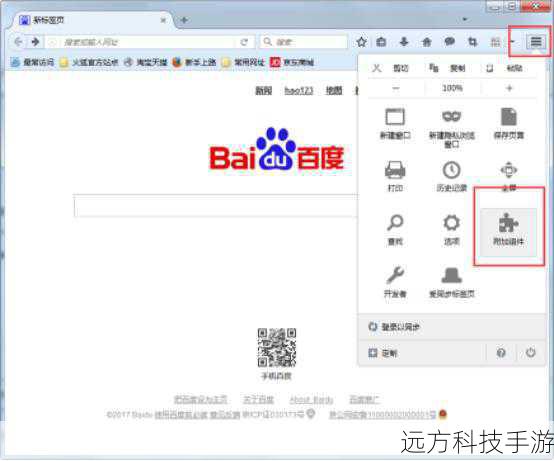Open Baidu 新闻 link

point(264,90)
